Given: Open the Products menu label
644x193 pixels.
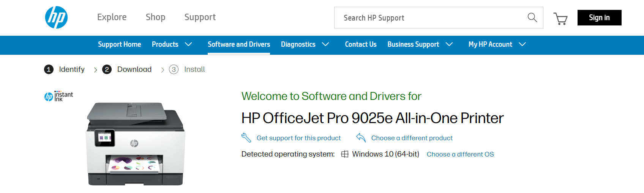Looking at the screenshot, I should click(165, 44).
